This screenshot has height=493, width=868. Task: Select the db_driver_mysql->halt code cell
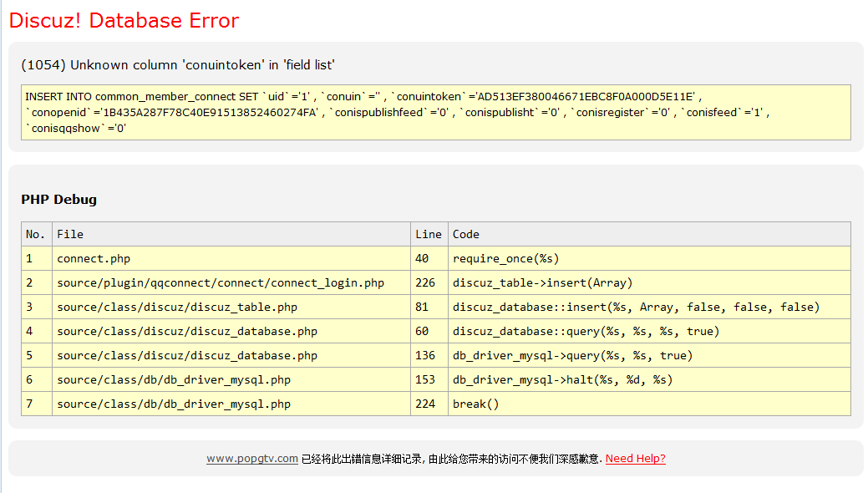coord(649,380)
